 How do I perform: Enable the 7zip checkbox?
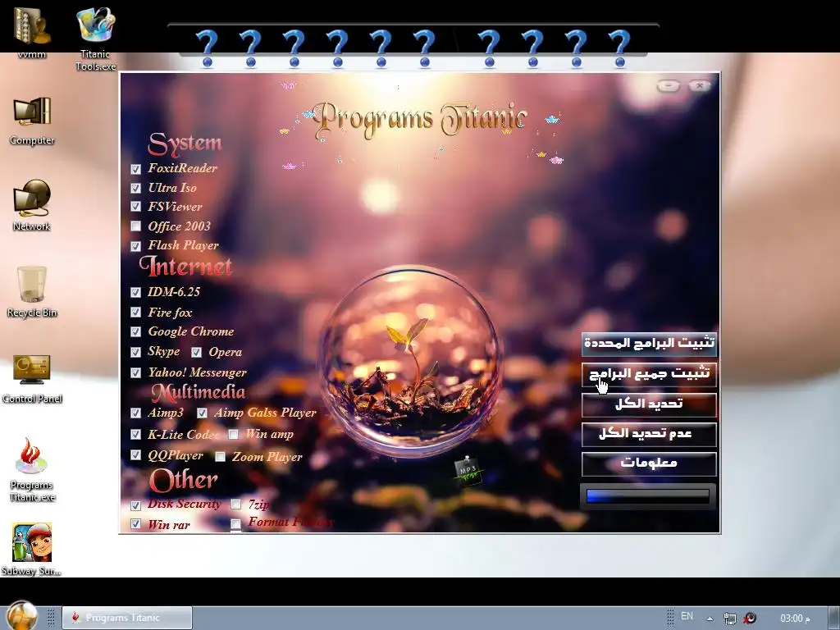pos(235,504)
